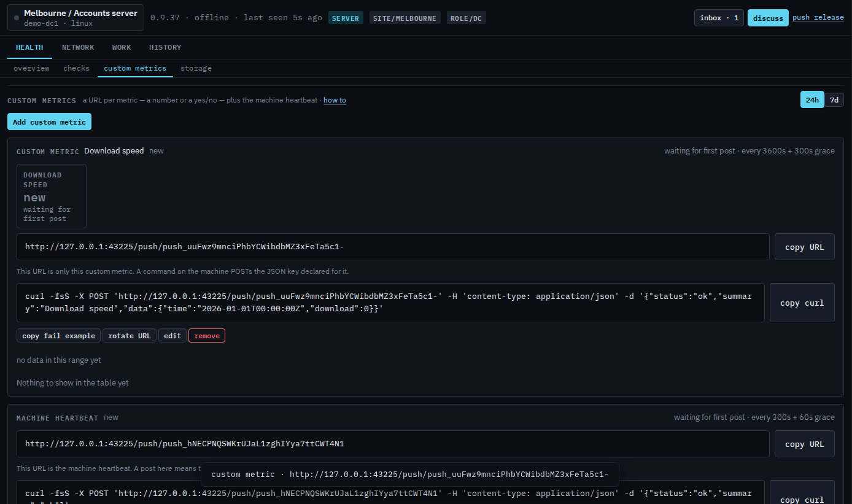The height and width of the screenshot is (504, 852).
Task: Click the discuss button
Action: click(x=768, y=18)
